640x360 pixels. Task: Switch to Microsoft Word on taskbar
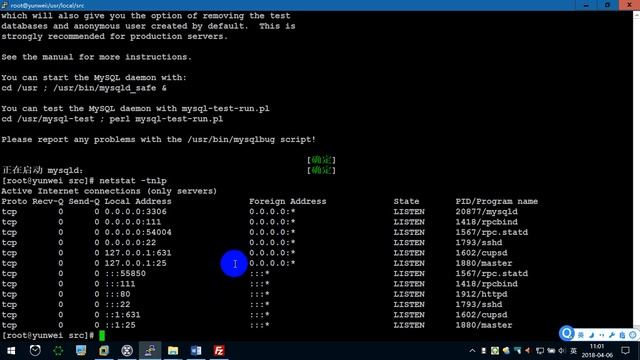click(196, 351)
